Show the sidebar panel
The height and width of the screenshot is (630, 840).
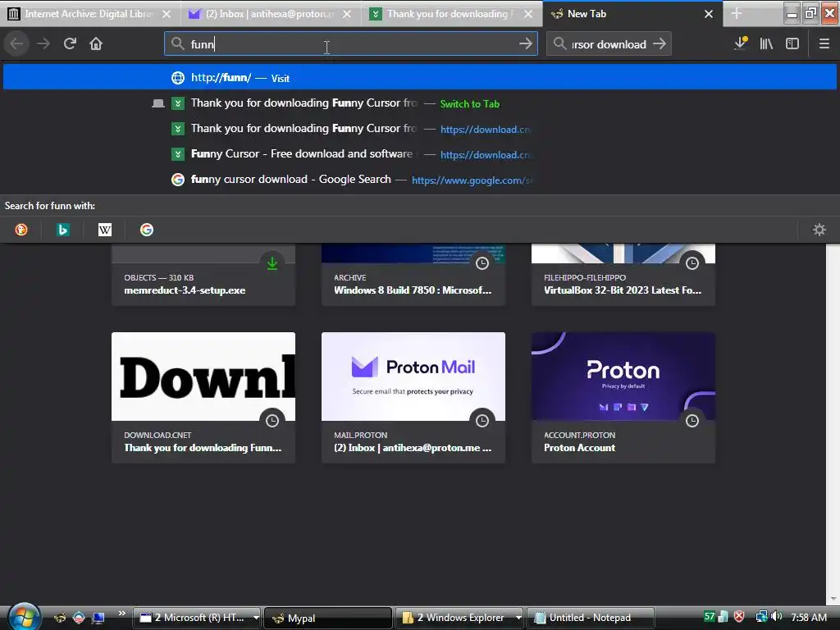(x=792, y=43)
